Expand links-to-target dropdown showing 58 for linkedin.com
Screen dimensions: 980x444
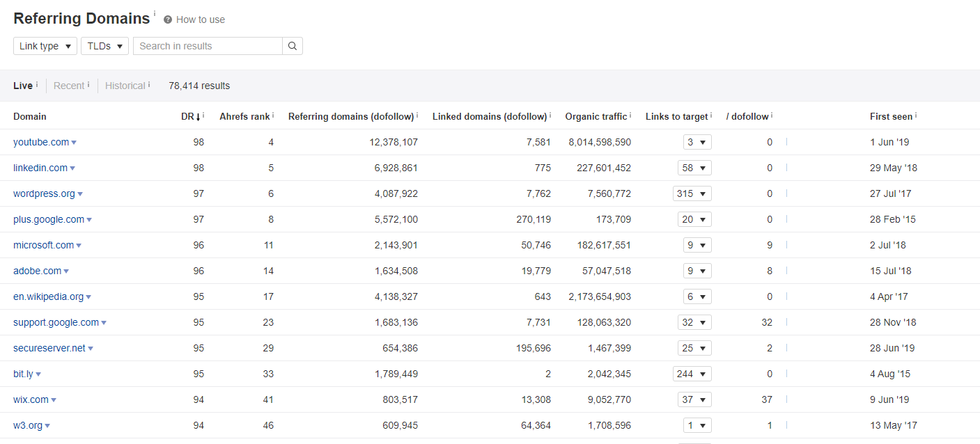[694, 168]
